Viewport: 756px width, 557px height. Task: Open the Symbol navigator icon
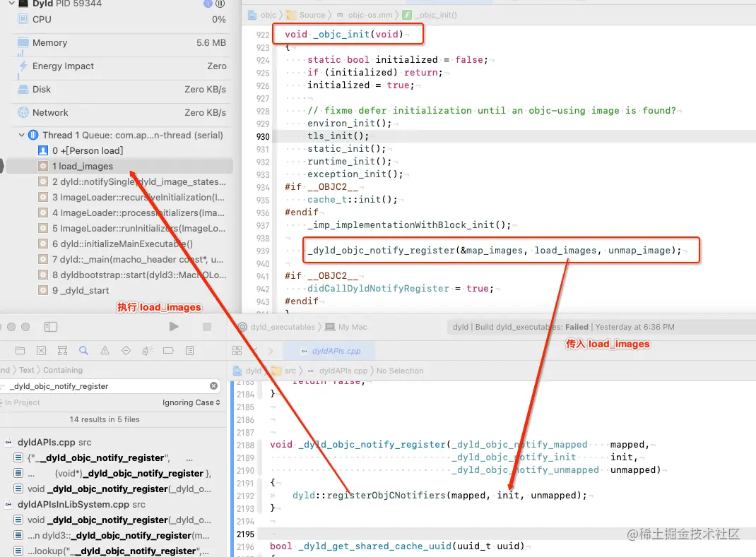[62, 351]
